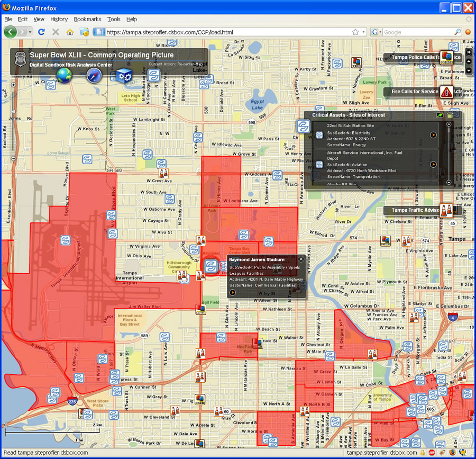Click the large S icon beside Critical Assets
Viewport: 476px width, 459px height.
303,126
